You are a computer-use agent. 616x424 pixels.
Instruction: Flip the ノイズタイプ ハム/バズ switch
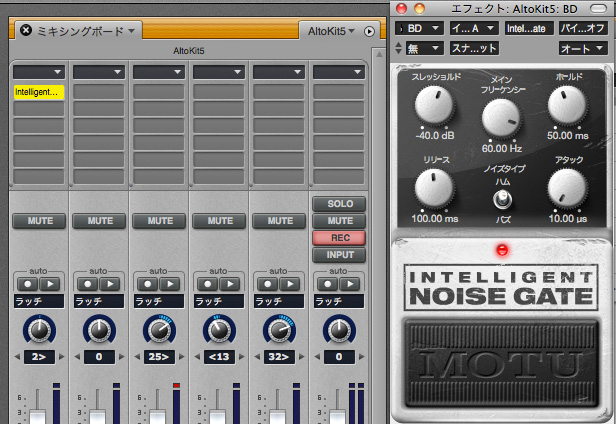(502, 199)
